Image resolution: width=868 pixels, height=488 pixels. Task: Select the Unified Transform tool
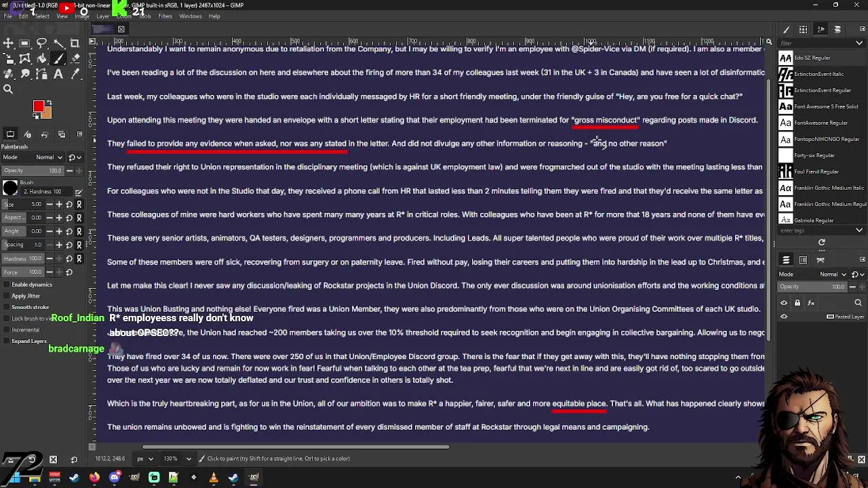(8, 59)
